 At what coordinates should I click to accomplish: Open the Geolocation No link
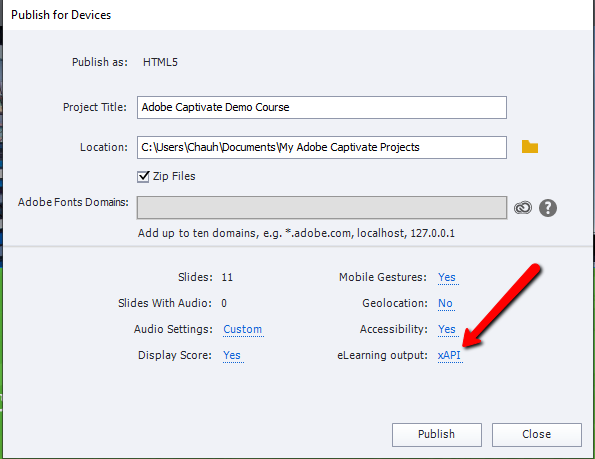pyautogui.click(x=445, y=303)
